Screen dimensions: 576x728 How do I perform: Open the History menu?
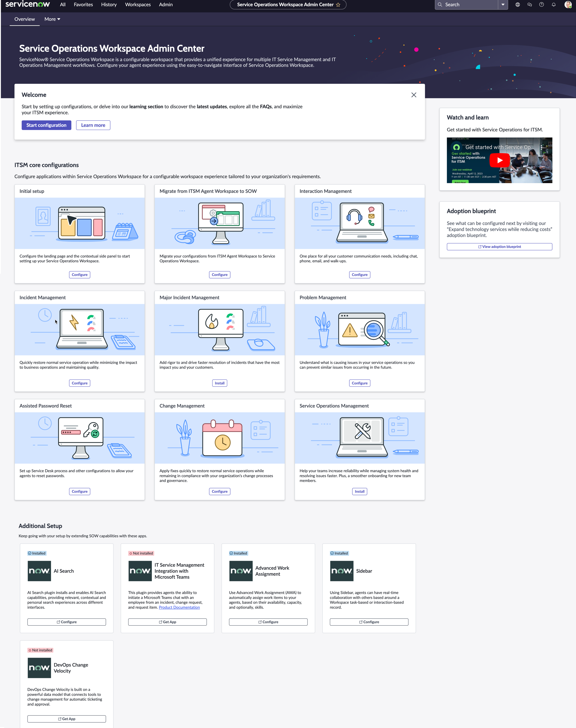(x=109, y=5)
